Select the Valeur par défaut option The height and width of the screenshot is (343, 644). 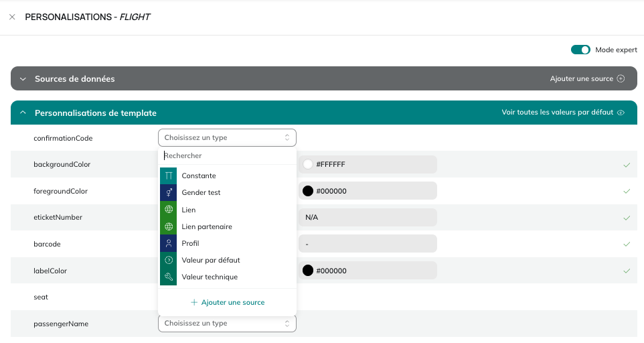(227, 260)
